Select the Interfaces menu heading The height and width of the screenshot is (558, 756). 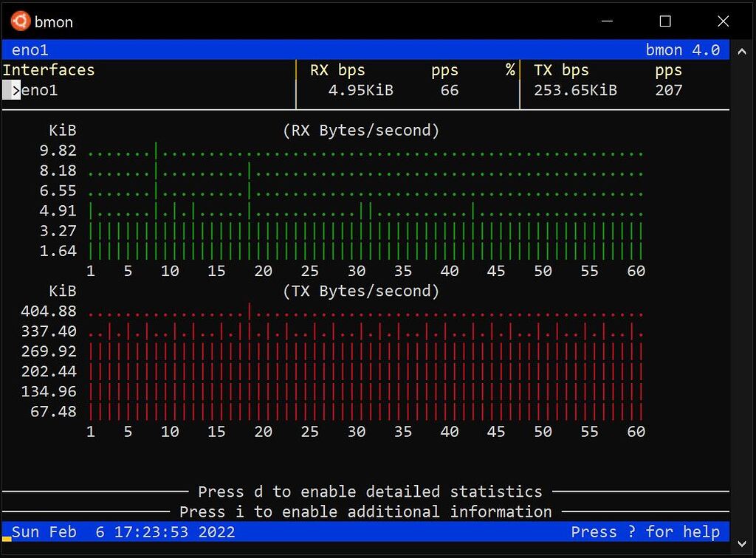(x=48, y=69)
